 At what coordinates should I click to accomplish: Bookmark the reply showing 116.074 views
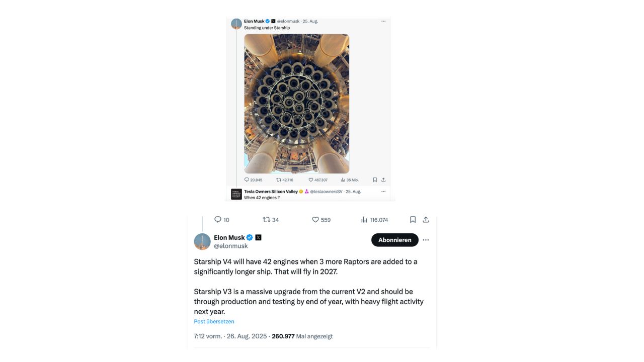point(413,220)
